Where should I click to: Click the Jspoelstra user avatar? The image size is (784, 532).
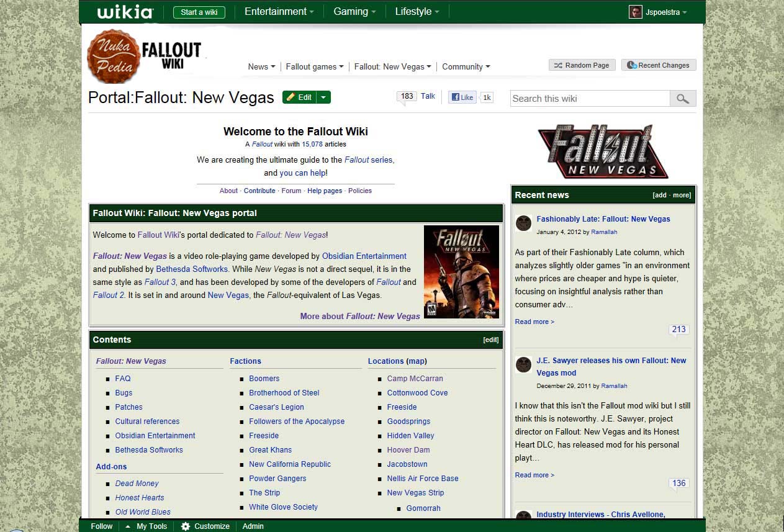point(635,12)
